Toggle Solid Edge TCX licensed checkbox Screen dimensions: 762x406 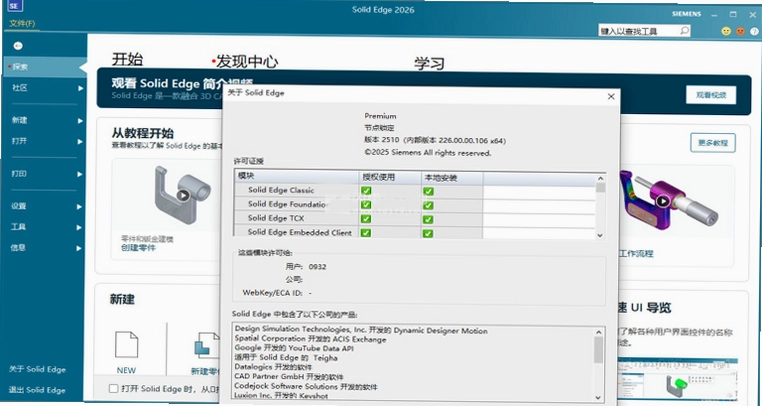(x=366, y=219)
